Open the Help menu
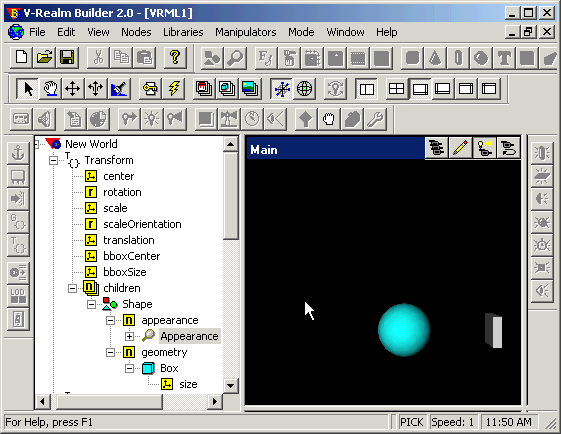This screenshot has height=434, width=561. coord(386,32)
